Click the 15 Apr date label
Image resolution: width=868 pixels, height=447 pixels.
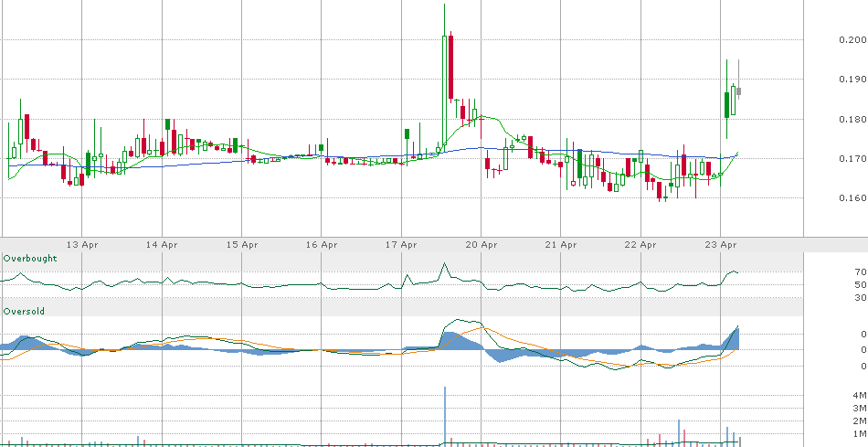click(x=241, y=244)
